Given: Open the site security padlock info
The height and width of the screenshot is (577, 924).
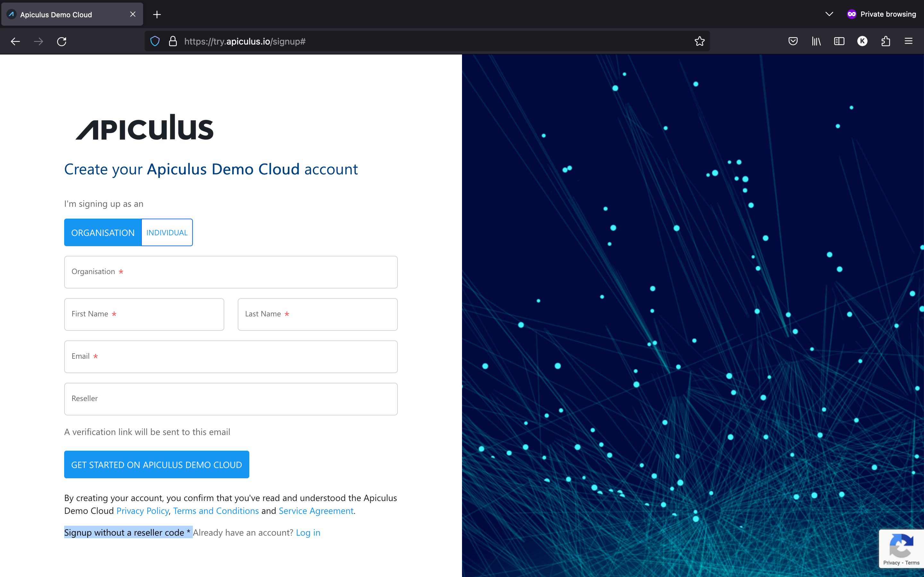Looking at the screenshot, I should click(x=173, y=41).
